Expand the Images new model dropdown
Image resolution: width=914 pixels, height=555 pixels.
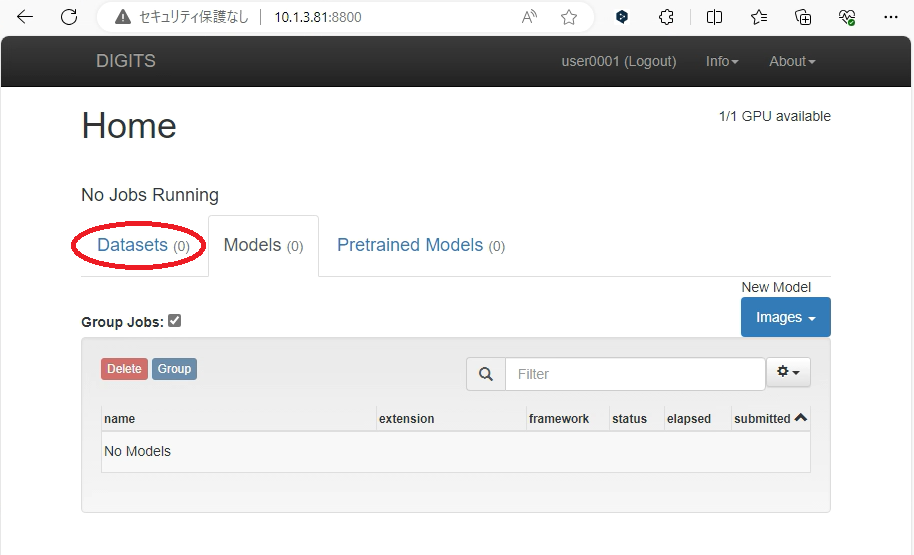coord(785,317)
